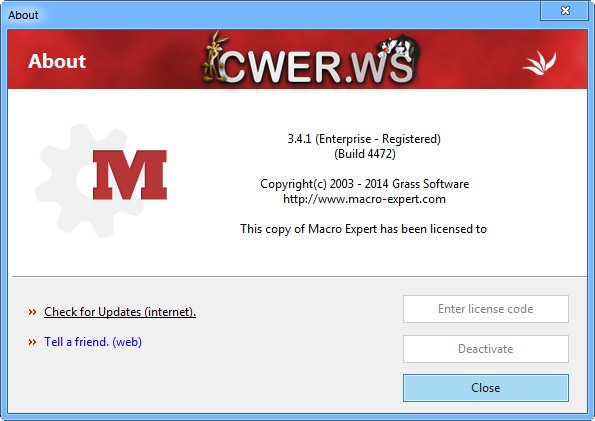Click the Close button

486,388
